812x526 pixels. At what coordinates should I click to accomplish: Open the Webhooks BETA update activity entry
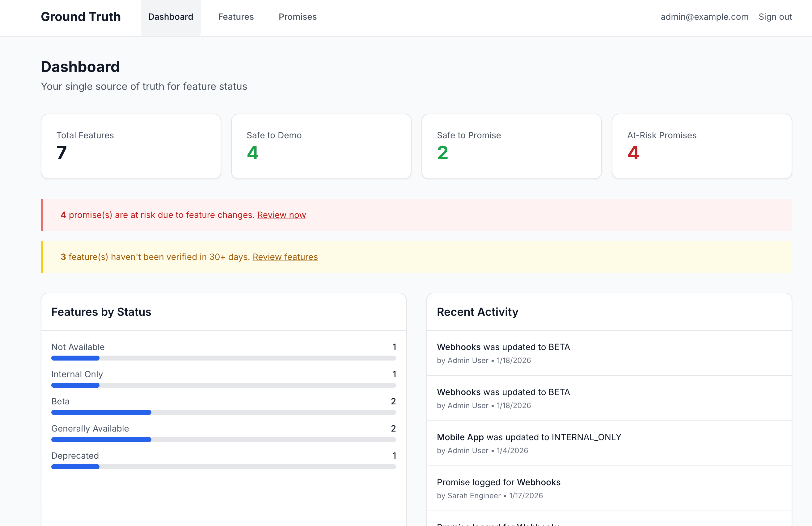click(609, 353)
